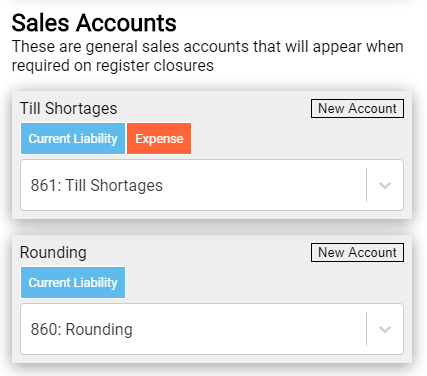Click empty space right of the Expense tag

(x=297, y=138)
